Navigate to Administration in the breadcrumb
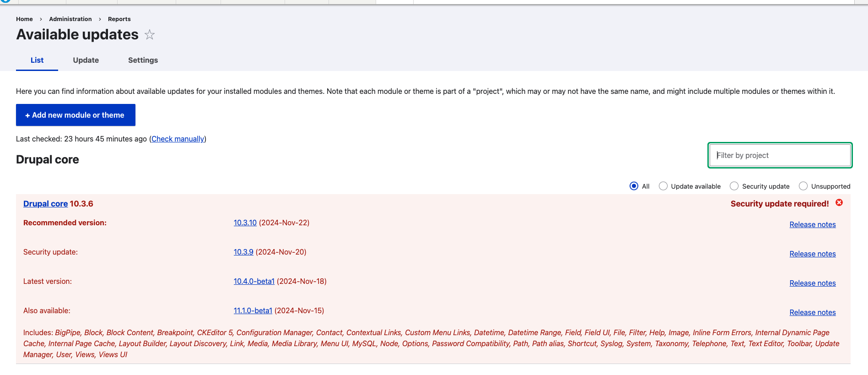Viewport: 868px width, 375px height. pyautogui.click(x=70, y=19)
